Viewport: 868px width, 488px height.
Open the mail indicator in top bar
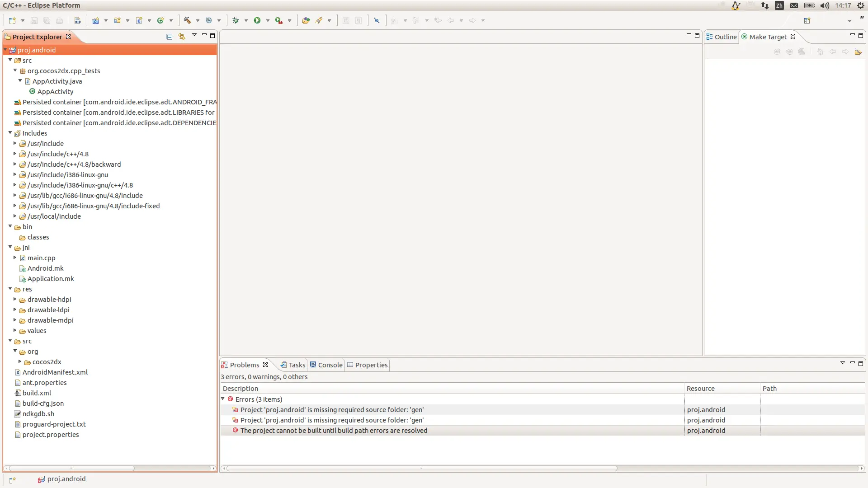(x=794, y=5)
